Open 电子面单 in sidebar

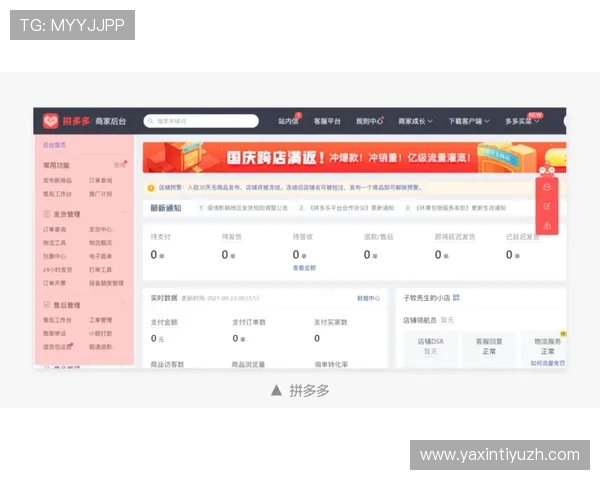coord(101,256)
